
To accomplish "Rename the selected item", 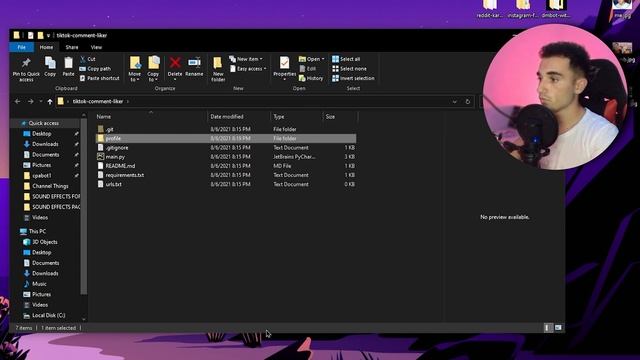I will (194, 67).
